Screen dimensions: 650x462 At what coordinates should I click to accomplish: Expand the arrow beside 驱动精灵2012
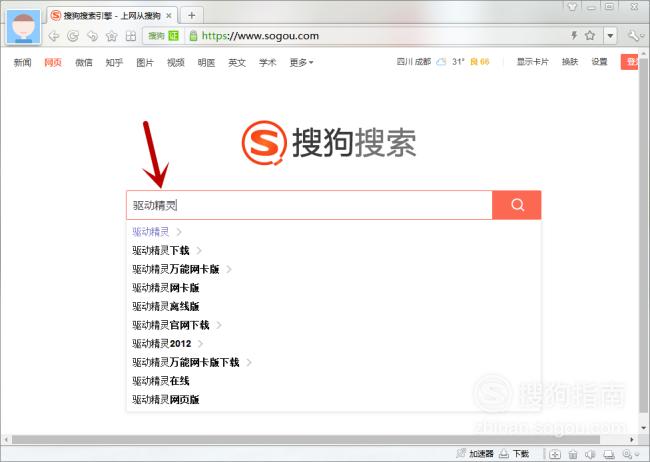click(x=201, y=344)
